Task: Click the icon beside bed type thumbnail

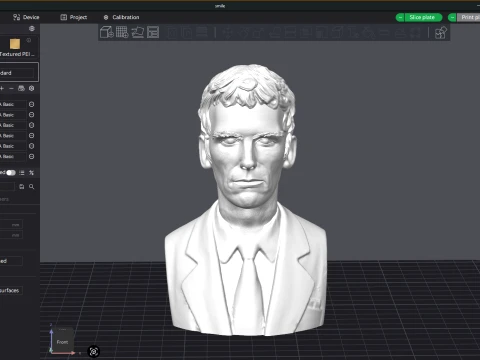Action: point(29,40)
